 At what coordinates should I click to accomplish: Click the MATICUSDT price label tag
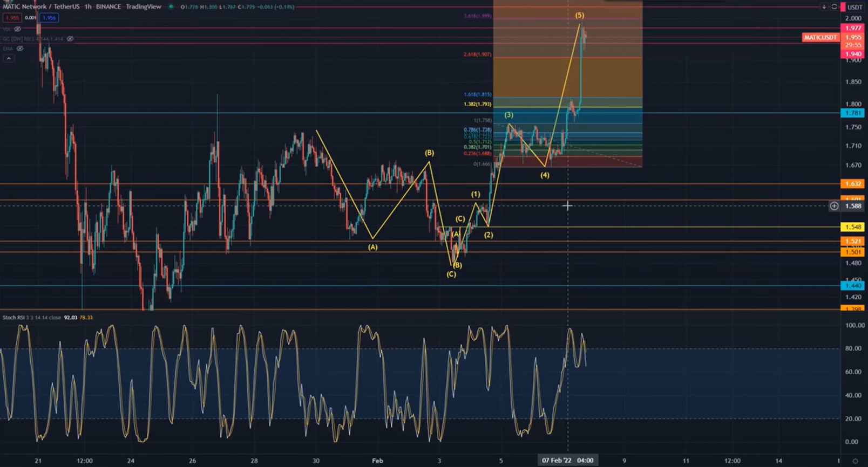(x=820, y=37)
